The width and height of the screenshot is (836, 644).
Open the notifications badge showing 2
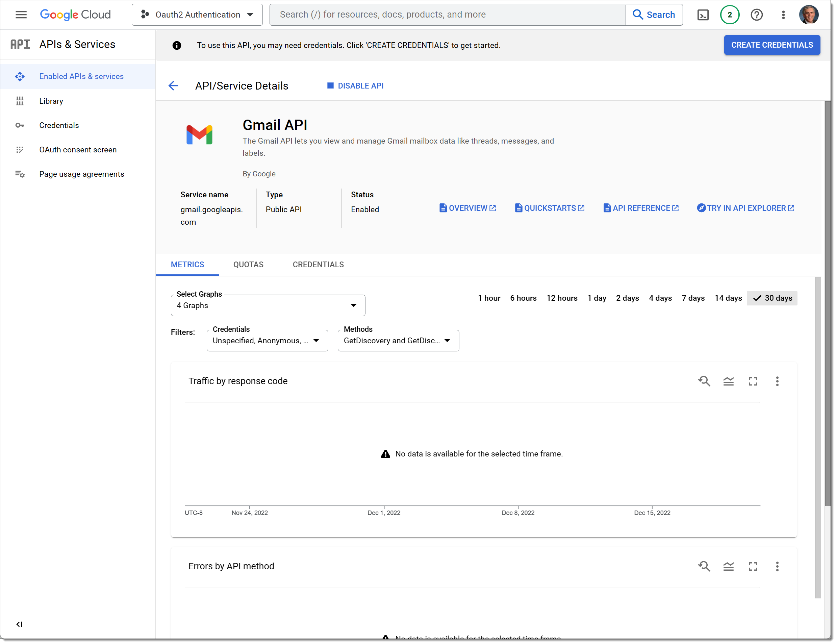(x=730, y=15)
